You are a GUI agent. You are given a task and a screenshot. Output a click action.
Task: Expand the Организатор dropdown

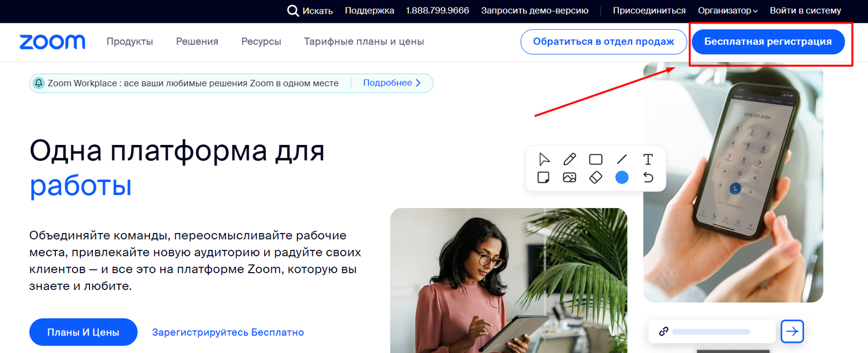(727, 11)
